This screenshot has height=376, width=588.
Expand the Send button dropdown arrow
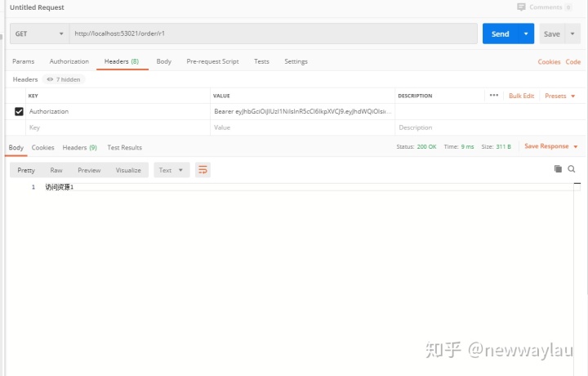[526, 34]
